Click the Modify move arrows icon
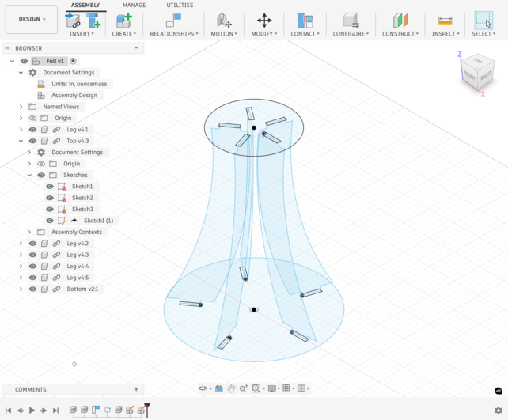 [264, 21]
